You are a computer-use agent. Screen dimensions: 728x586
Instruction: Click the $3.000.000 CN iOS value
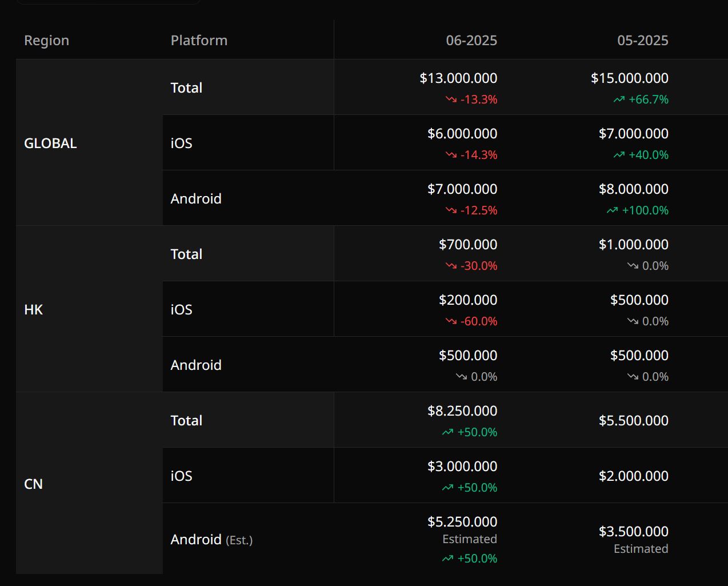(x=462, y=466)
